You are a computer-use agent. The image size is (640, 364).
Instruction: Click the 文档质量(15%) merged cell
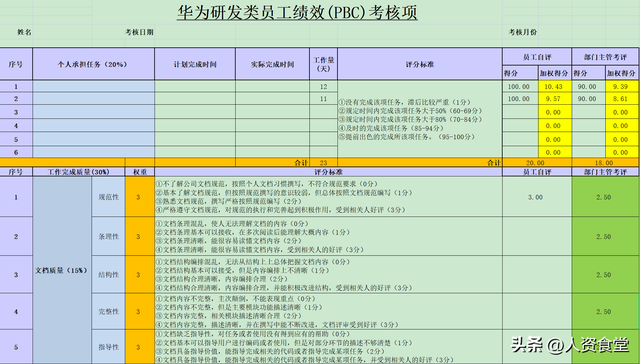62,270
